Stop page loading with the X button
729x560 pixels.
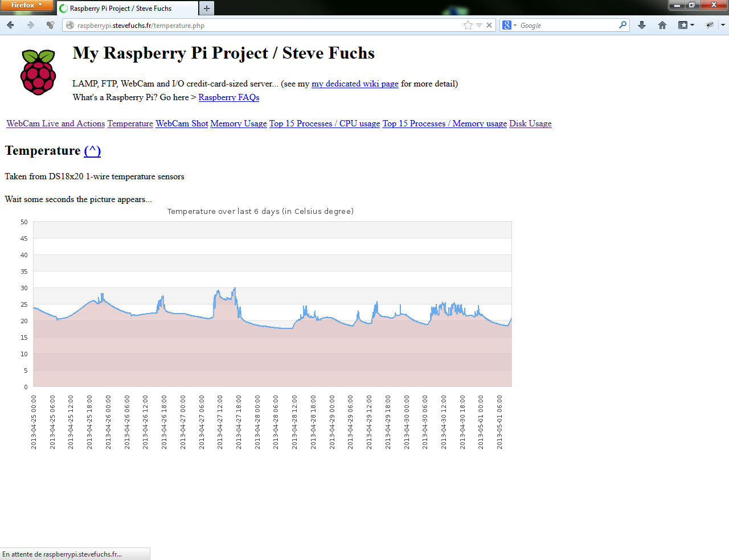coord(489,25)
